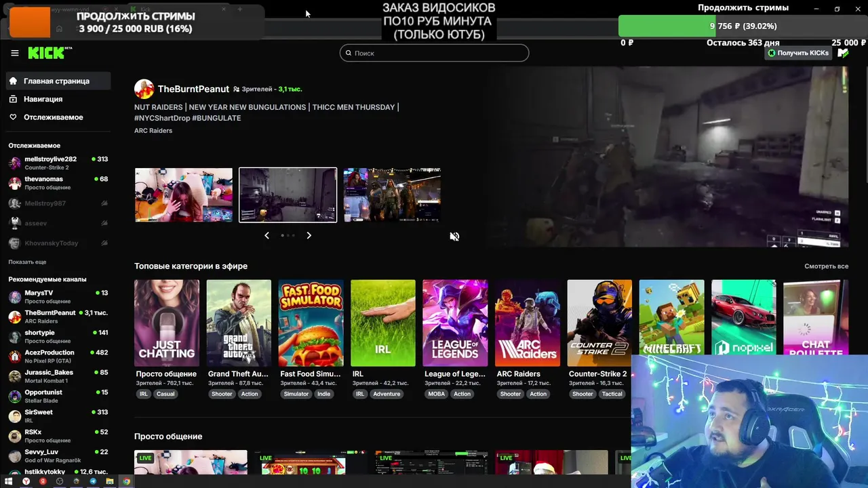Open recommended channel Jurassic_Bakes
868x488 pixels.
point(58,376)
